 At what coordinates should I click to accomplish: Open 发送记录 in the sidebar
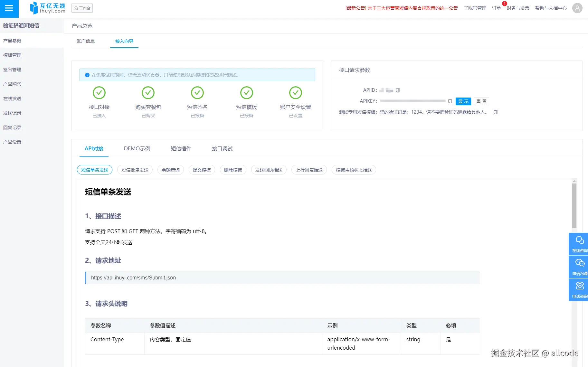click(32, 113)
